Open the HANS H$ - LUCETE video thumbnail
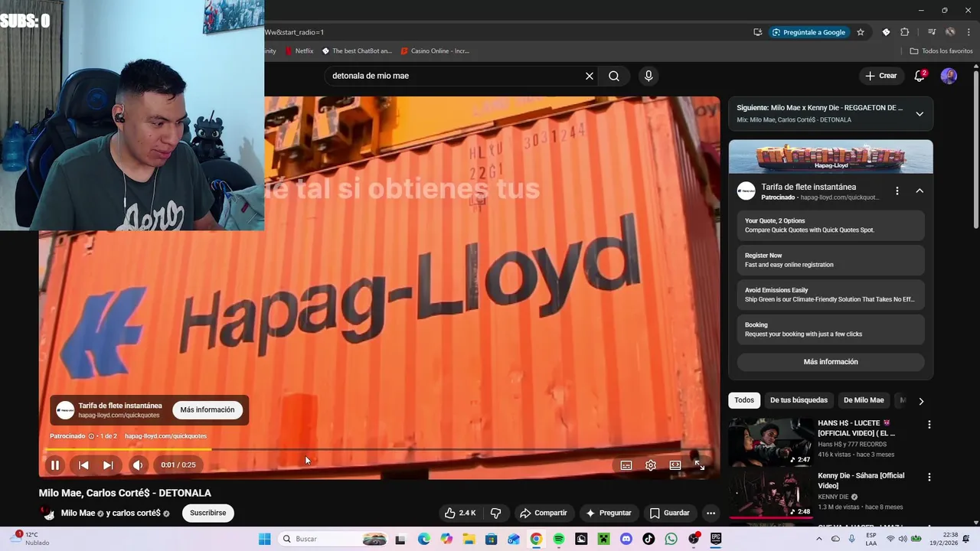Viewport: 980px width, 551px height. pos(771,442)
